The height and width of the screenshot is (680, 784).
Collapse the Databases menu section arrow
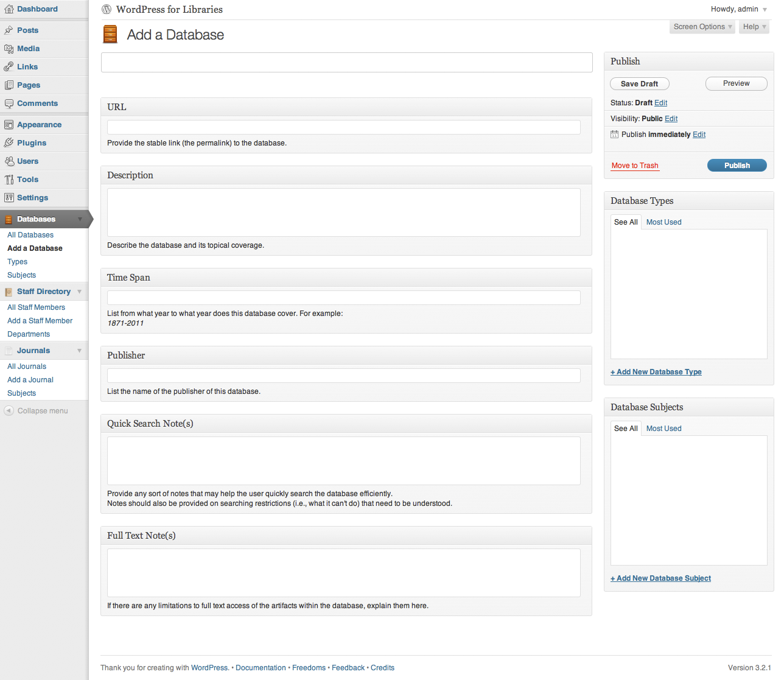click(x=80, y=219)
